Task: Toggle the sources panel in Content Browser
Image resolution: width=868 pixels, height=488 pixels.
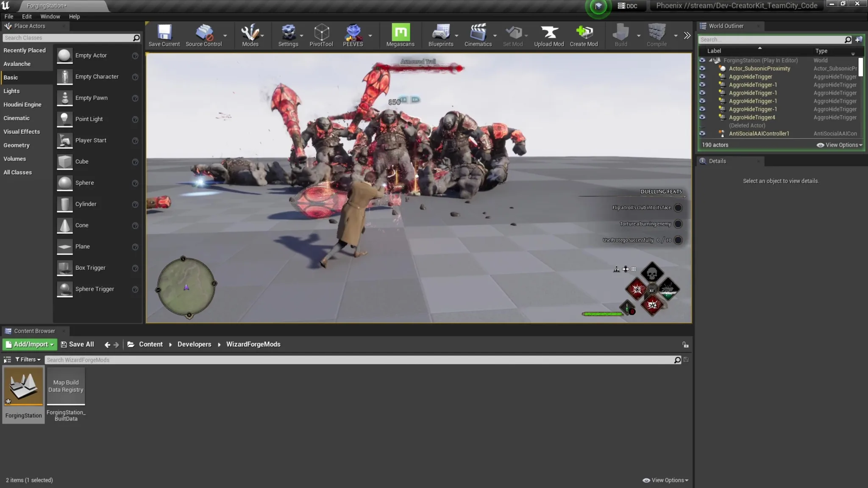Action: pos(7,360)
